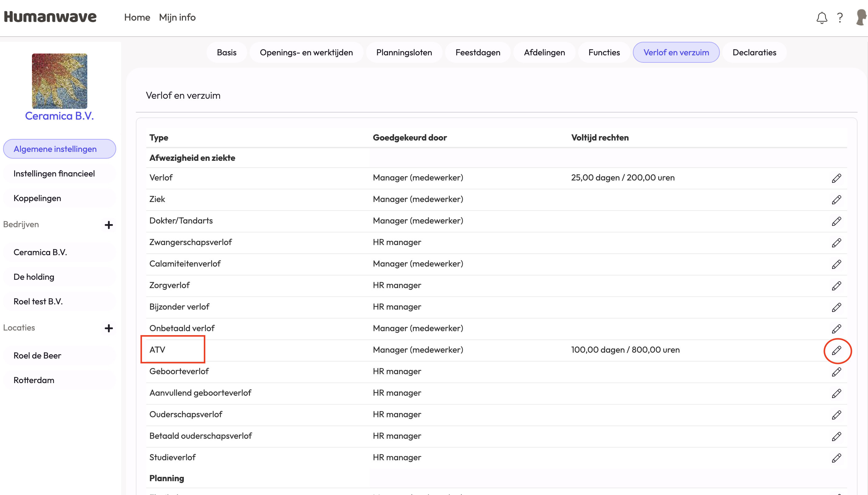Click the Mijn info menu item
868x495 pixels.
coord(177,17)
